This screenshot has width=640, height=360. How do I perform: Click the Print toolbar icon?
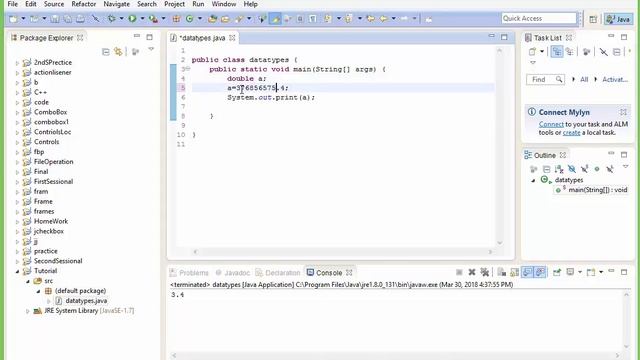coord(80,19)
